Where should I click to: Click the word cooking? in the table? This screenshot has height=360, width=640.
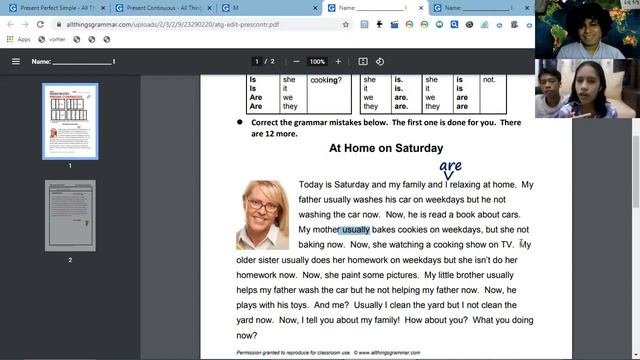coord(326,80)
